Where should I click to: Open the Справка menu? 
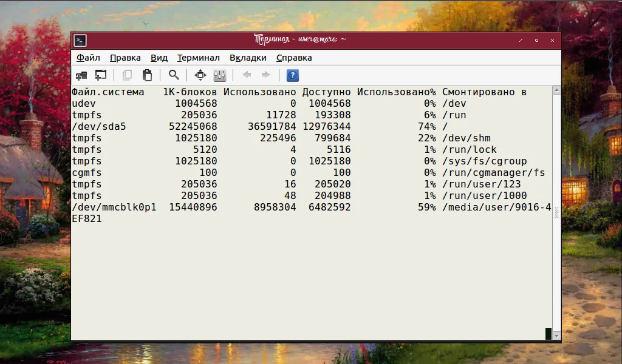pyautogui.click(x=294, y=58)
